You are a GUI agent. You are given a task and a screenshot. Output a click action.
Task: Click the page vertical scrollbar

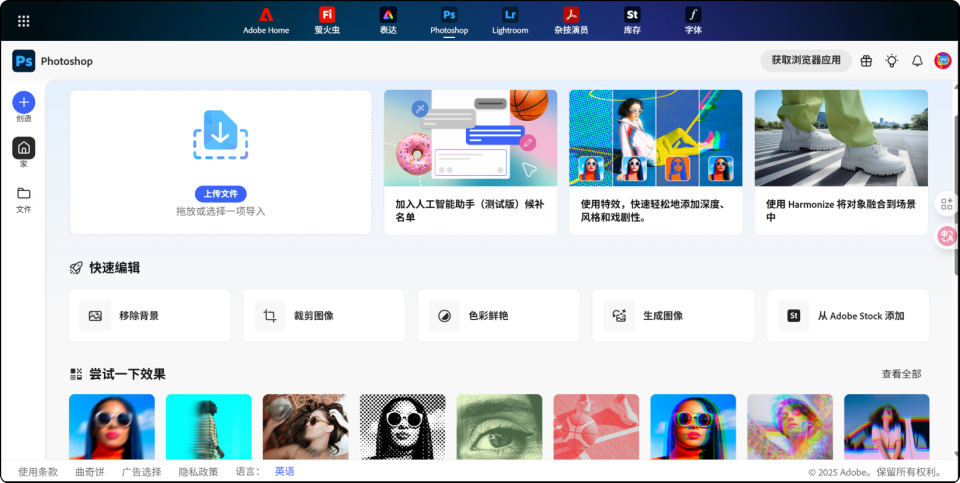(x=956, y=184)
